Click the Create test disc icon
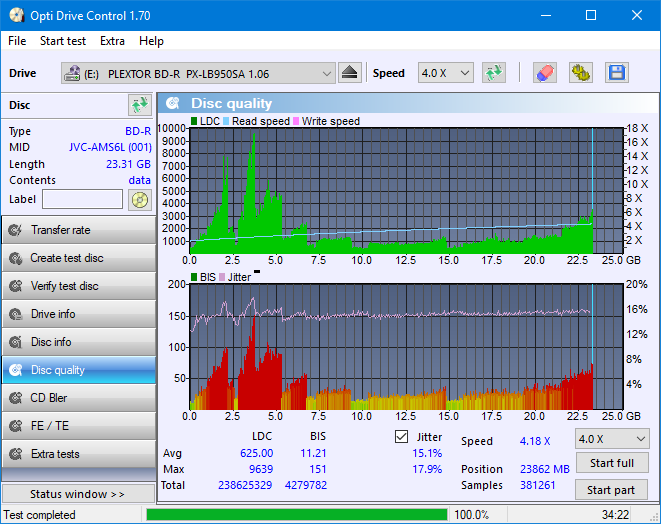This screenshot has height=524, width=661. click(x=16, y=258)
